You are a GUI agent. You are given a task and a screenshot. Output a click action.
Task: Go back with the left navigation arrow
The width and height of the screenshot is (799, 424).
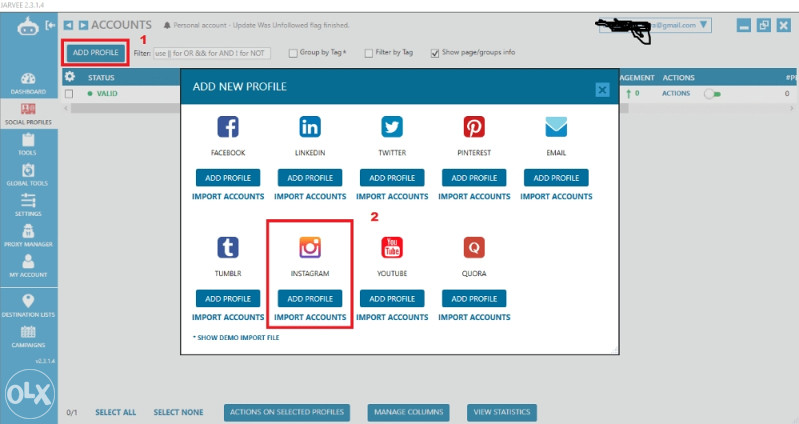click(x=68, y=25)
